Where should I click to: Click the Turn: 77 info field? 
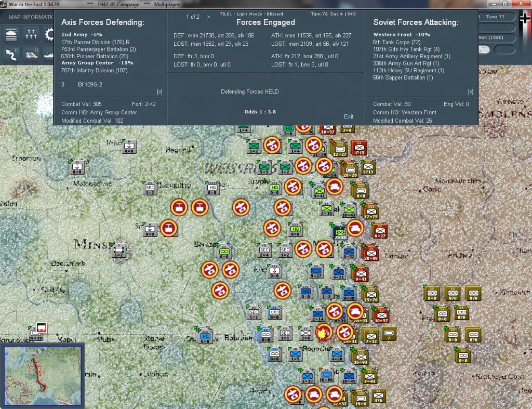497,17
